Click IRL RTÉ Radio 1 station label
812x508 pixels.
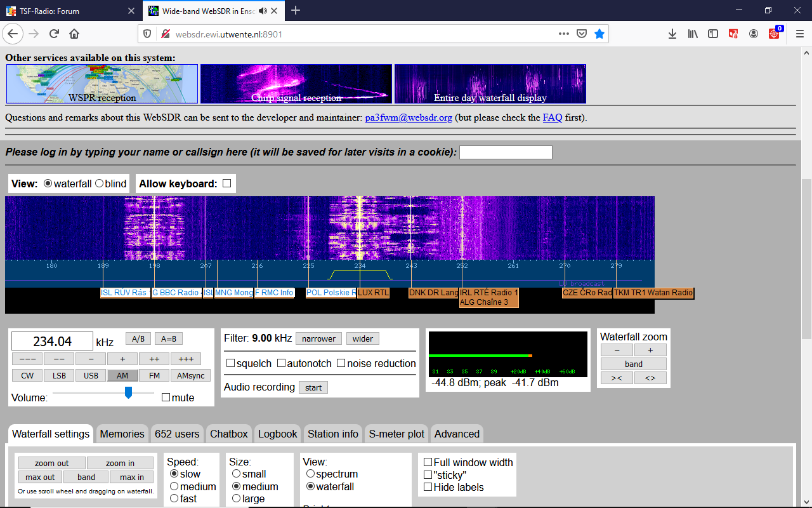489,293
